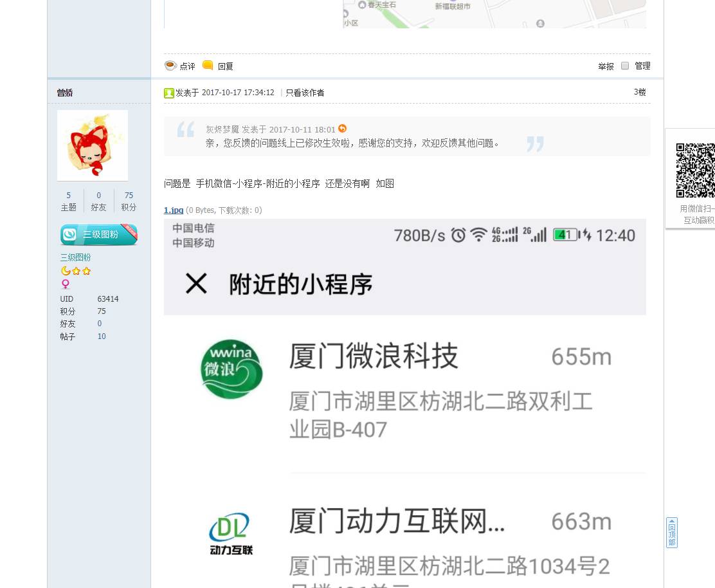Click the 积分 value 75 in the profile details list

[101, 311]
